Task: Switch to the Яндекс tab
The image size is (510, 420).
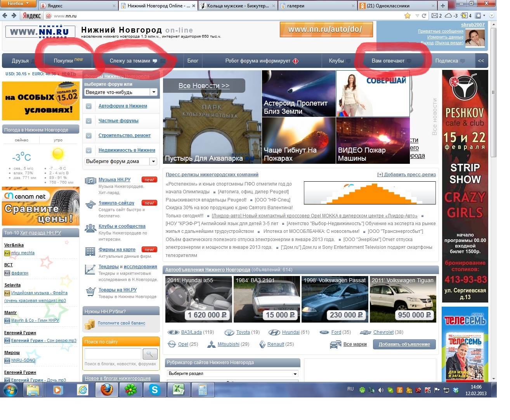Action: click(x=79, y=6)
